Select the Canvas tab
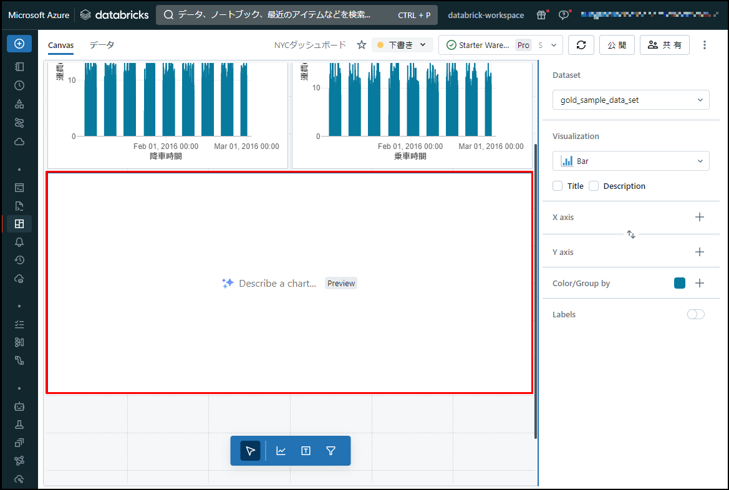This screenshot has height=490, width=729. 61,45
